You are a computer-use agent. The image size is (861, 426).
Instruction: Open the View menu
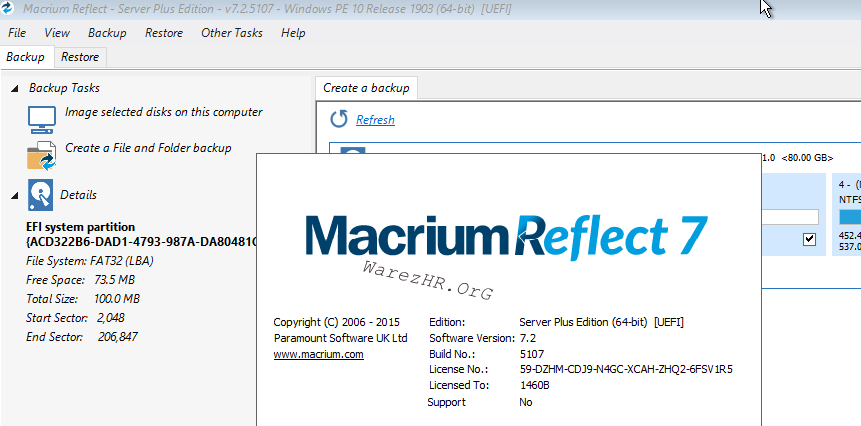point(57,33)
